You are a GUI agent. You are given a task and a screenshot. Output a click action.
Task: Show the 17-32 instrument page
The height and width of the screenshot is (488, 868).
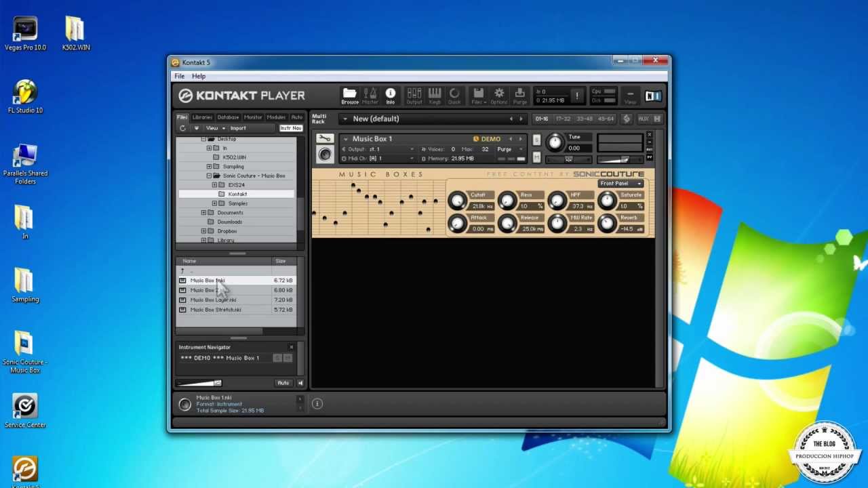(x=563, y=119)
